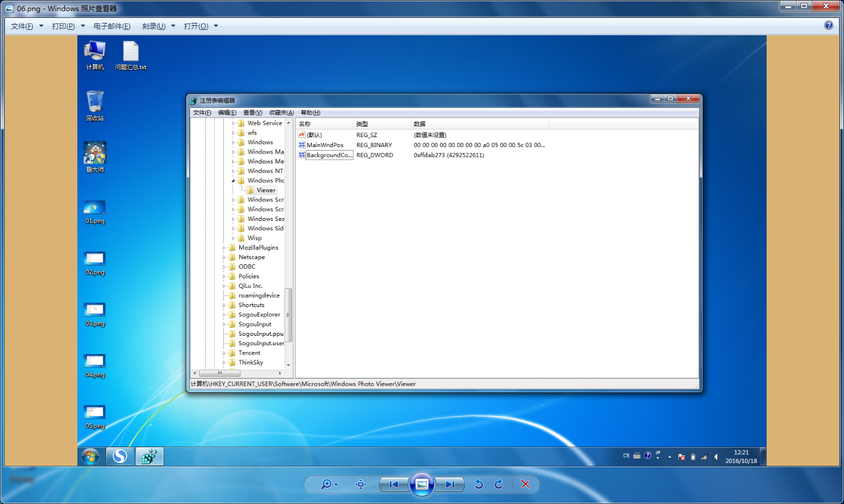Expand the Policies tree node
Image resolution: width=844 pixels, height=504 pixels.
pyautogui.click(x=224, y=277)
